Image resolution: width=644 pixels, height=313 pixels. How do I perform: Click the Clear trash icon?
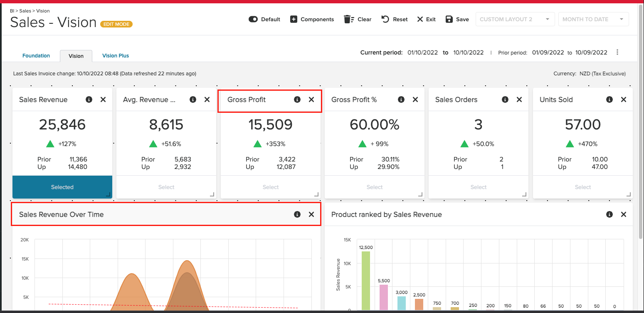click(348, 19)
